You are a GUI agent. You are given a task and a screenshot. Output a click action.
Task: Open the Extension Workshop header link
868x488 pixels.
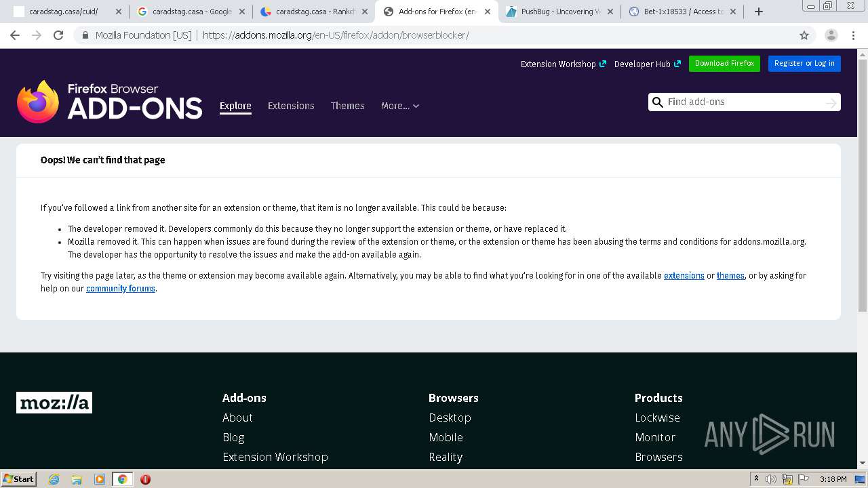(x=563, y=64)
